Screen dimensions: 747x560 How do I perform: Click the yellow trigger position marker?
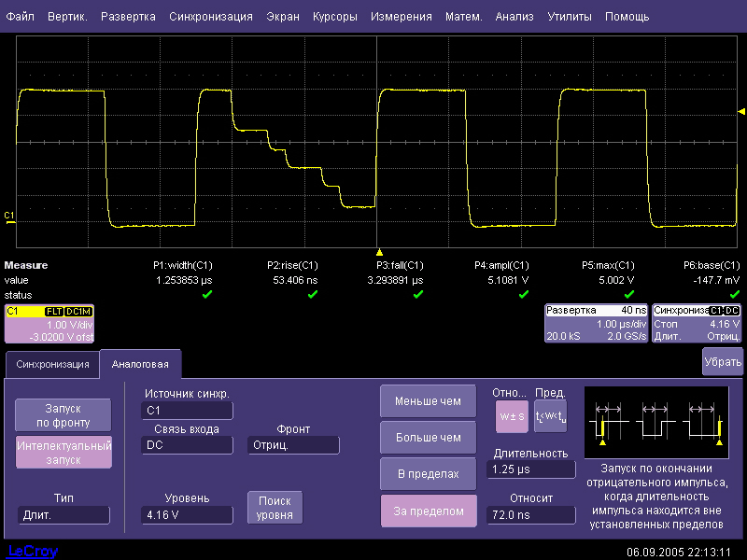click(x=379, y=252)
